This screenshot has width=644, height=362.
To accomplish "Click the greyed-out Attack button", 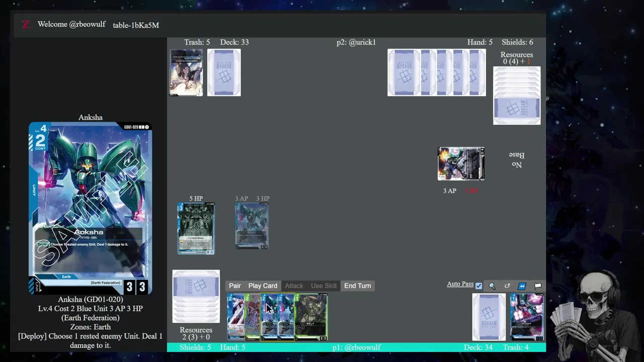I will pyautogui.click(x=294, y=286).
